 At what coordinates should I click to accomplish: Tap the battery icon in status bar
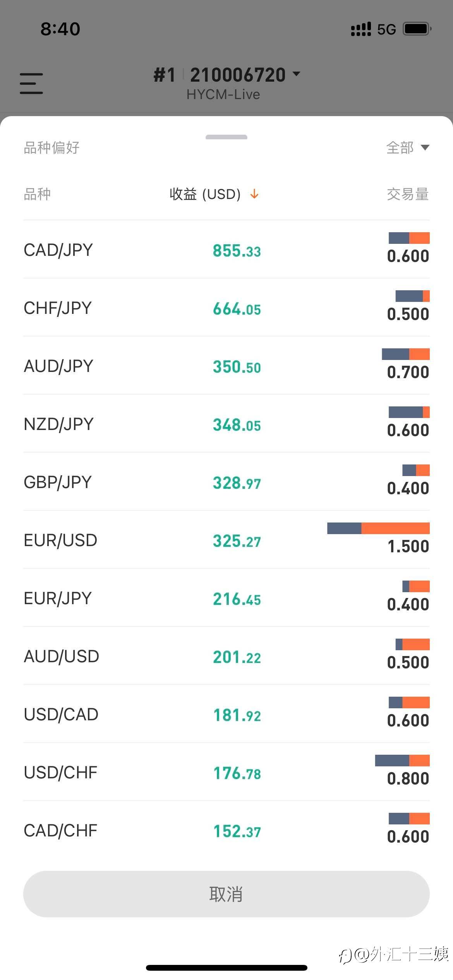pyautogui.click(x=417, y=29)
